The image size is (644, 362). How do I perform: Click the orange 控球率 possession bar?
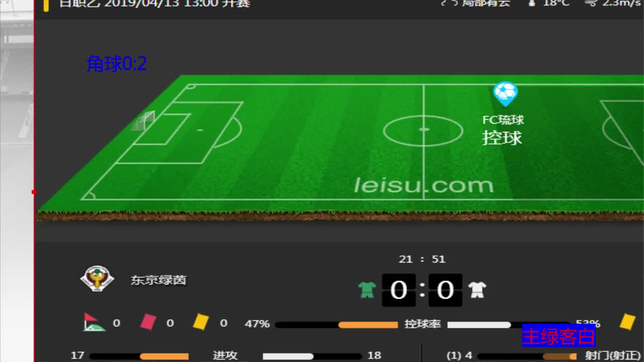coord(368,325)
